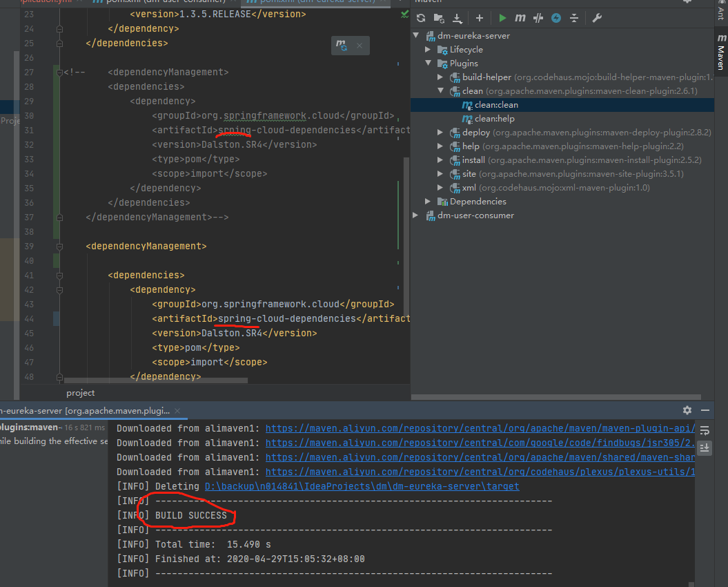Collapse the dm-eureka-server Maven project node

click(x=417, y=35)
